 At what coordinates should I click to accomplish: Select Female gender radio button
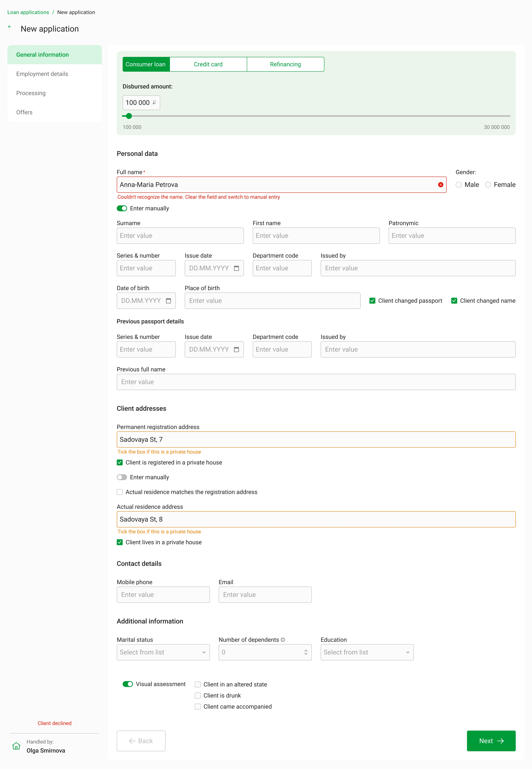pyautogui.click(x=488, y=185)
